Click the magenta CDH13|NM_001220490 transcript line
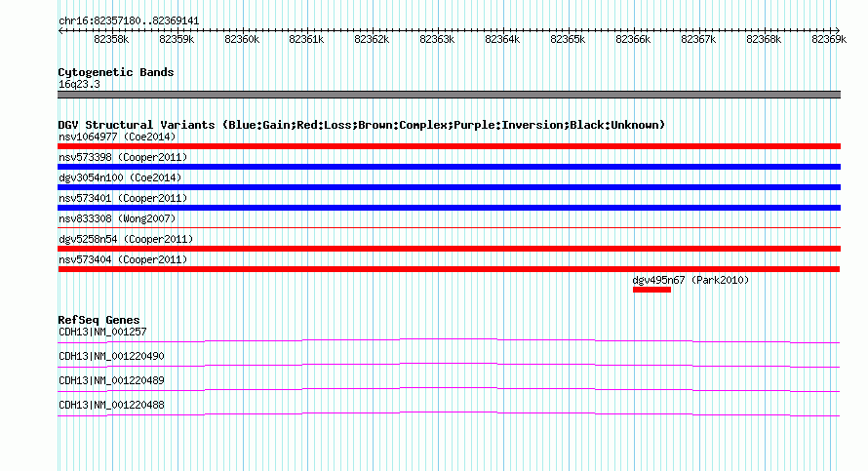The height and width of the screenshot is (471, 868). (x=449, y=365)
